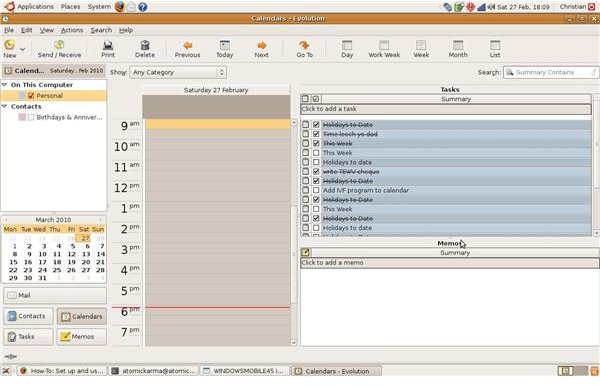Click the volume icon in system tray

pyautogui.click(x=491, y=7)
